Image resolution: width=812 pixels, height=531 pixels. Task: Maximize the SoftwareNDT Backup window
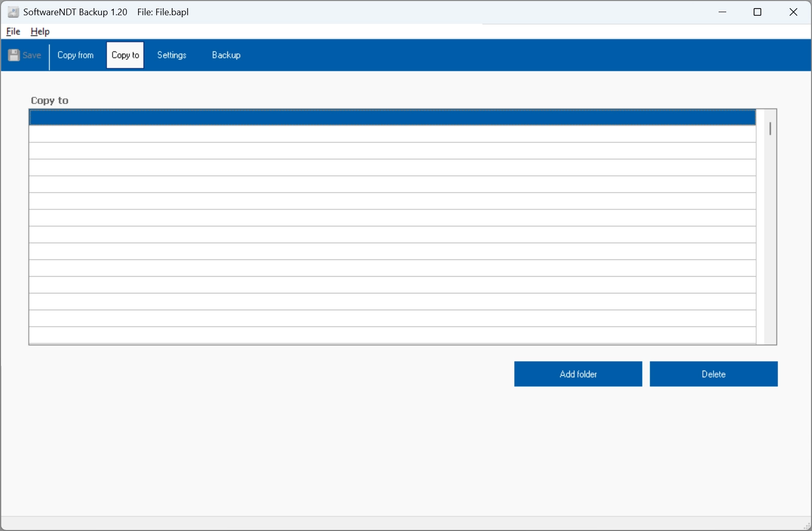click(757, 12)
